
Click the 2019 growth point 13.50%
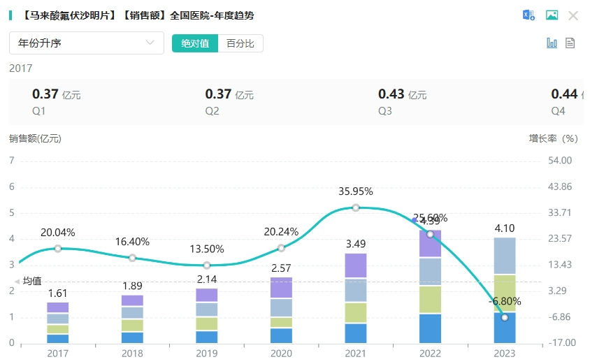[x=207, y=265]
